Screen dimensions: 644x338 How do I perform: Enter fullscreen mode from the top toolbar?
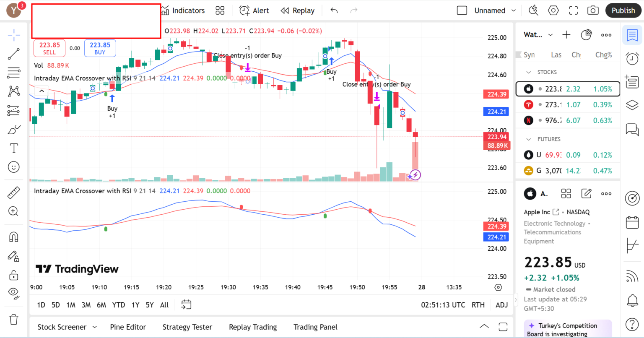click(x=573, y=10)
